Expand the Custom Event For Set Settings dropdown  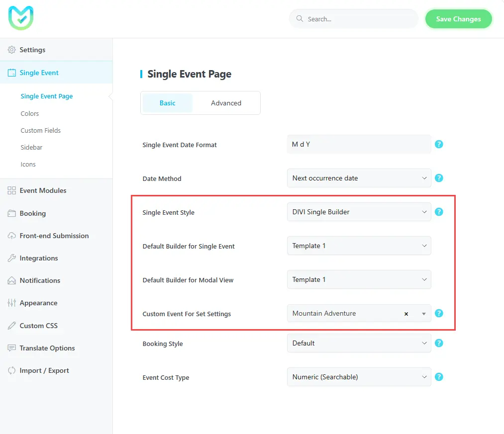[x=423, y=314]
